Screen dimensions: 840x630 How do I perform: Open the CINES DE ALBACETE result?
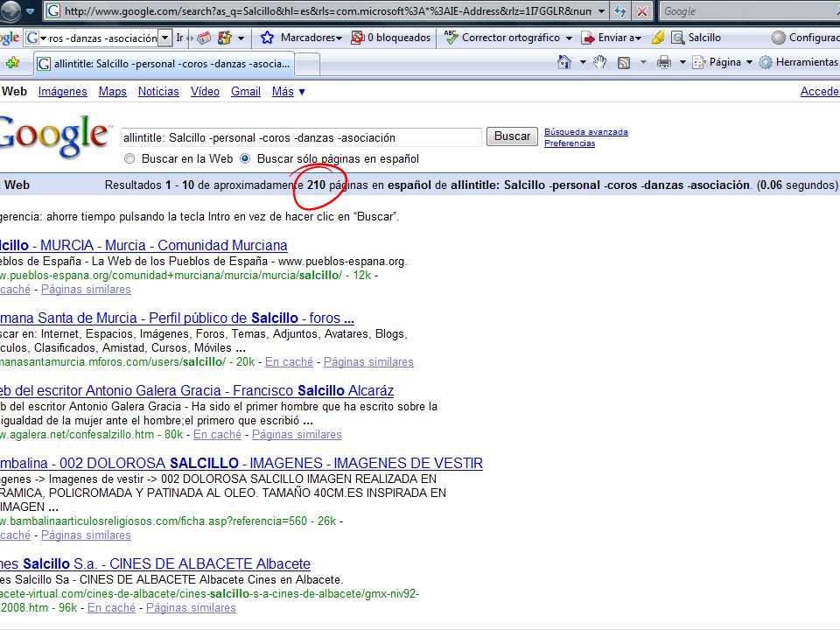click(156, 564)
